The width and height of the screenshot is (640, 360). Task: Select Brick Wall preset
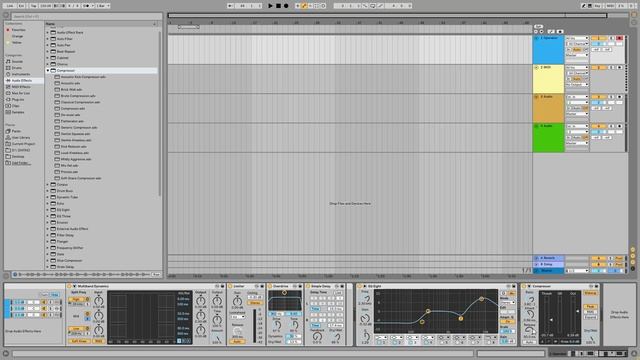coord(71,89)
